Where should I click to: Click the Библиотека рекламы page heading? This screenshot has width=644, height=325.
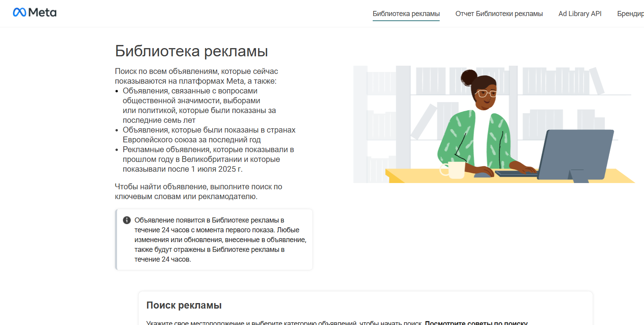click(191, 51)
